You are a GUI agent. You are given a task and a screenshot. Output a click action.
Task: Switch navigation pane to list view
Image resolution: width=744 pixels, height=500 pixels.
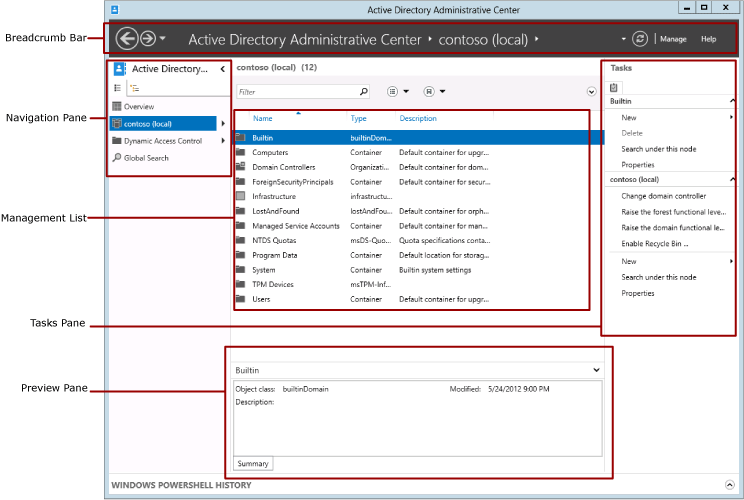point(118,88)
